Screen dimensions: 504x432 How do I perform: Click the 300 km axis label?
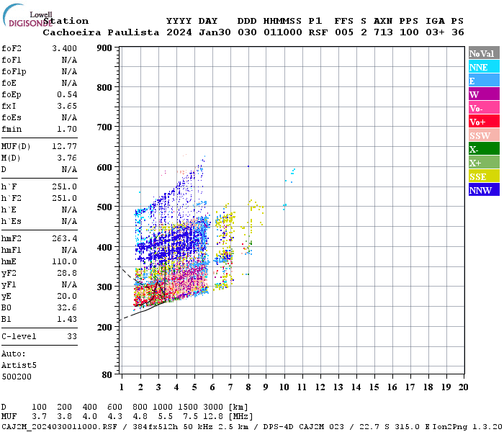click(x=104, y=287)
